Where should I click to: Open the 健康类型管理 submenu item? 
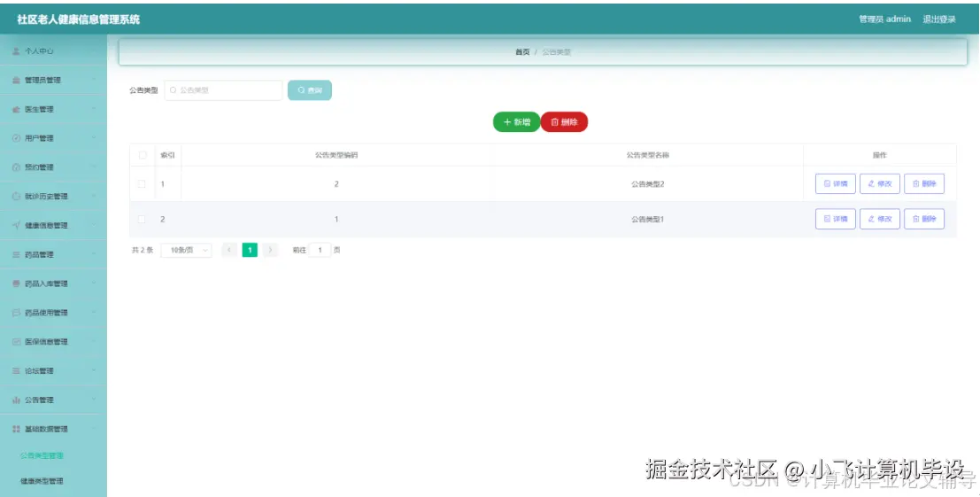(42, 481)
